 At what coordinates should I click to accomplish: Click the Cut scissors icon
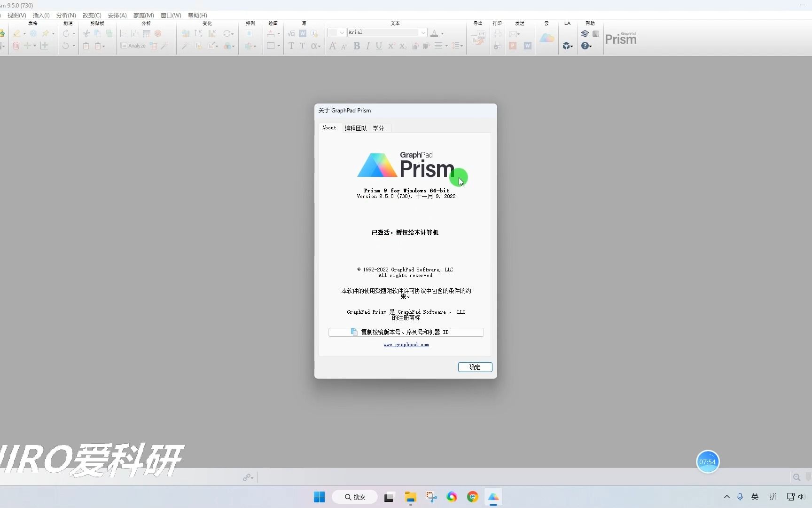pos(86,33)
